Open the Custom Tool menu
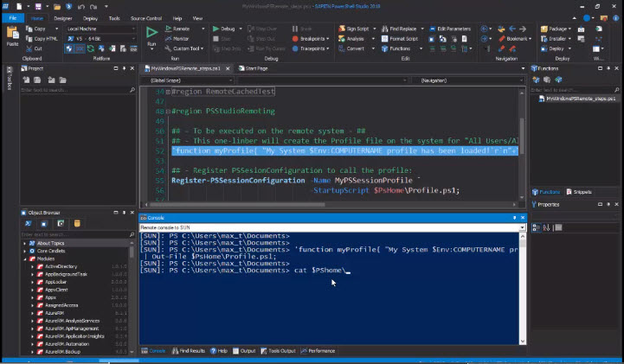 click(x=184, y=48)
